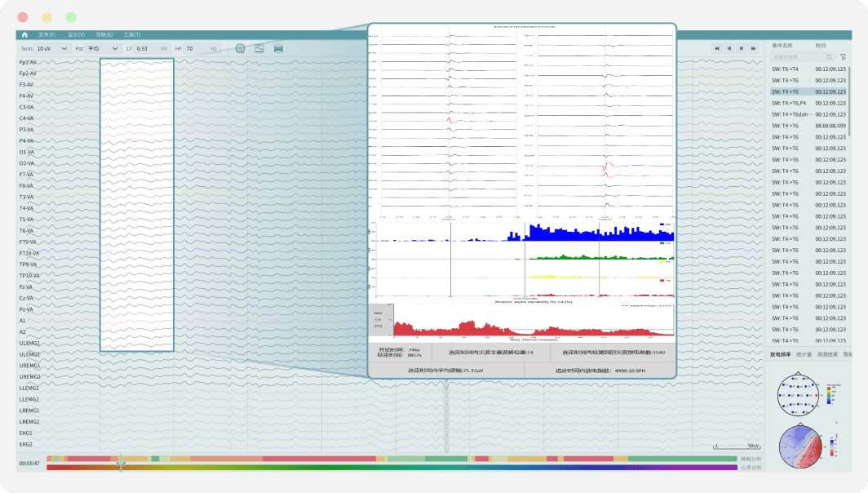Open the electrode discharge head map
The height and width of the screenshot is (493, 868).
798,395
